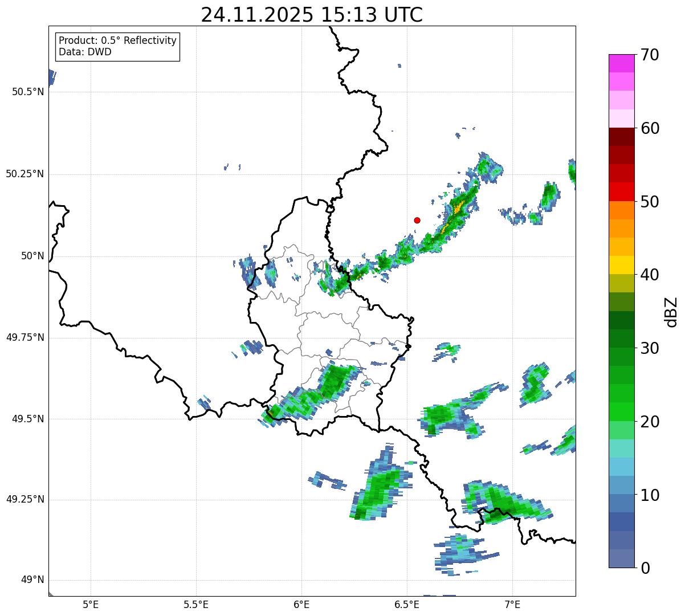Click the 49.5°N latitude label
This screenshot has height=616, width=685.
tap(27, 419)
